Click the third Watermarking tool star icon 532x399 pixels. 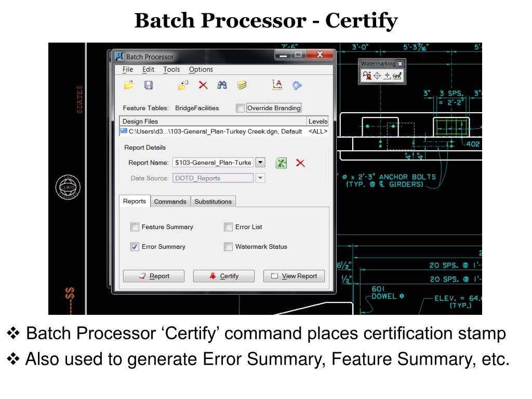[x=387, y=76]
